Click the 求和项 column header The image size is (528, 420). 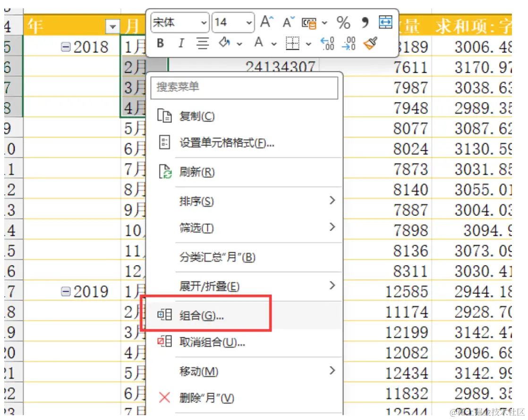(471, 26)
